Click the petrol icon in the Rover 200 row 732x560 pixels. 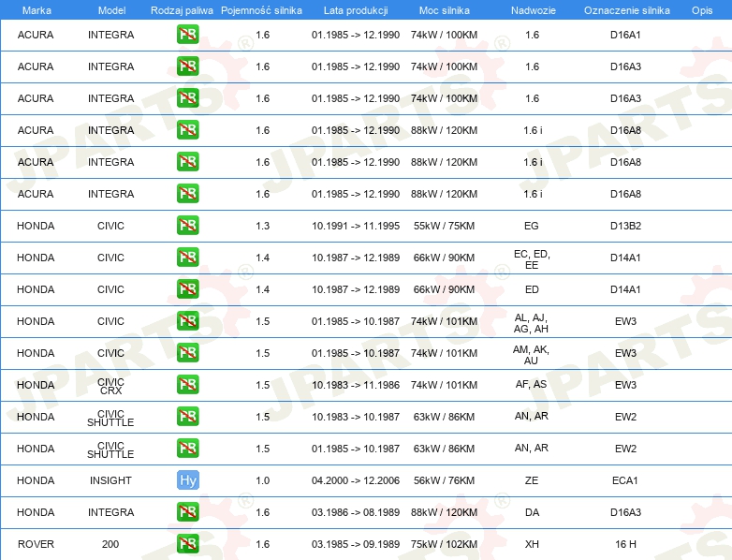[x=187, y=544]
